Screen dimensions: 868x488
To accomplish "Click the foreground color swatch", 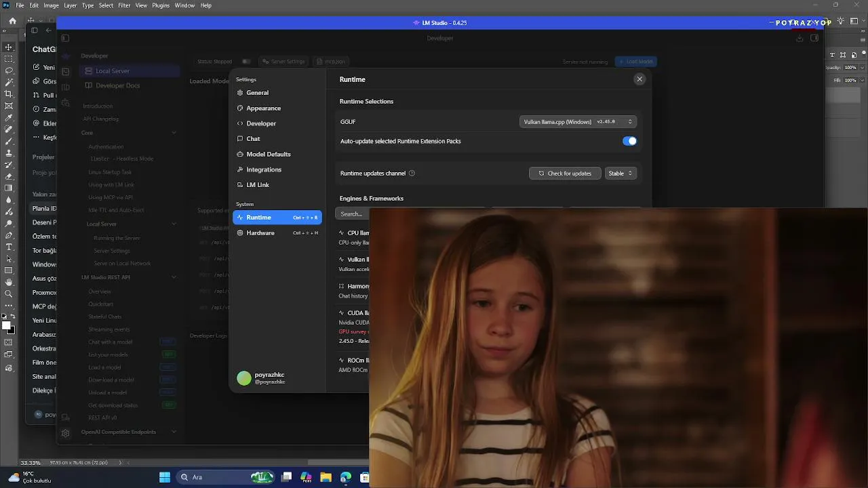I will pos(7,326).
